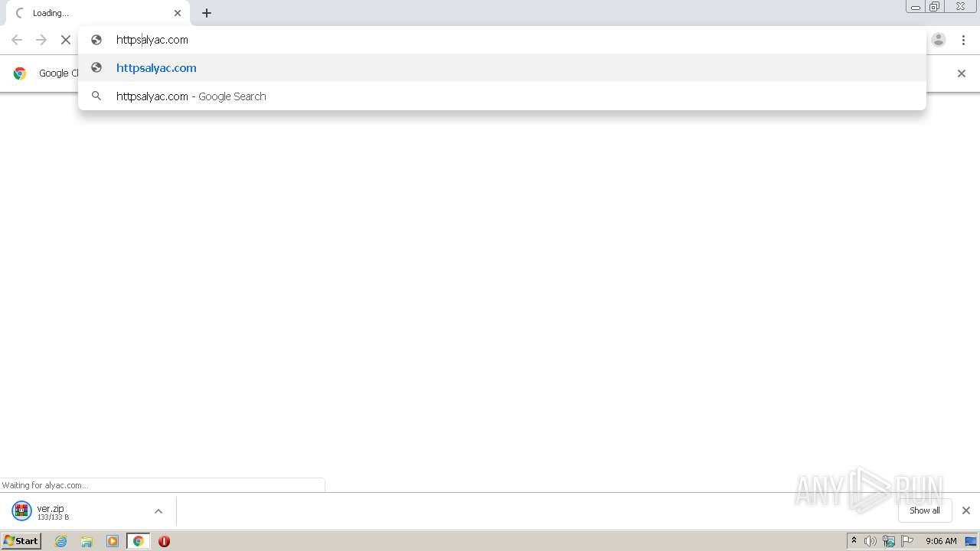The width and height of the screenshot is (980, 551).
Task: Open Action Center flag icon
Action: coord(907,541)
